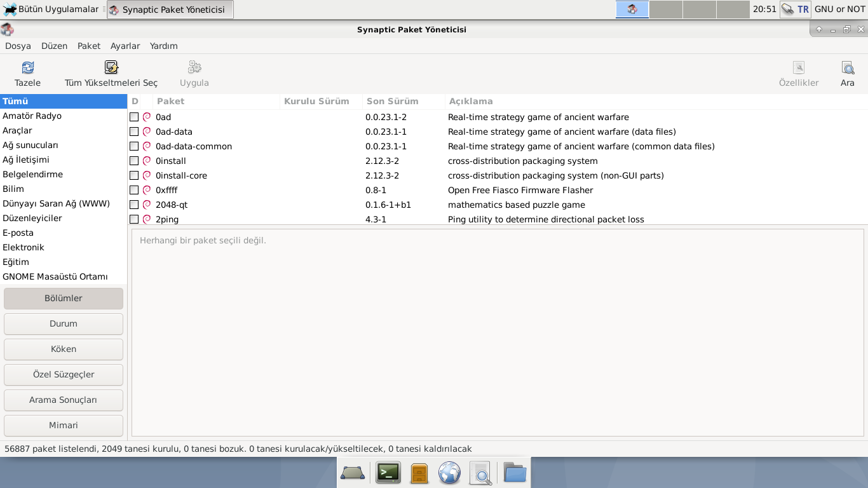This screenshot has height=488, width=868.
Task: Mark the 0install-core checkbox
Action: coord(134,175)
